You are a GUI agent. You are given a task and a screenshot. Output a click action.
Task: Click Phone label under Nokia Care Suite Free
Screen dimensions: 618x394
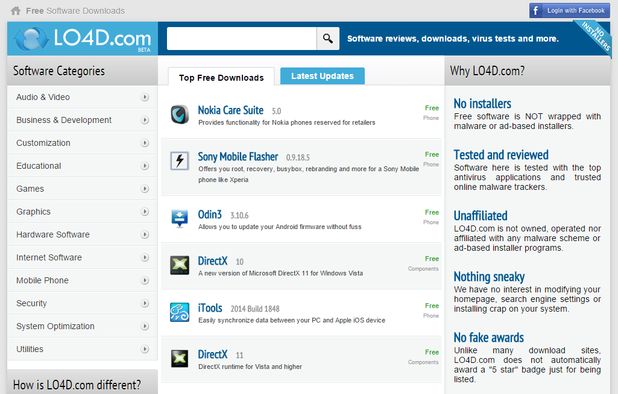pos(431,118)
